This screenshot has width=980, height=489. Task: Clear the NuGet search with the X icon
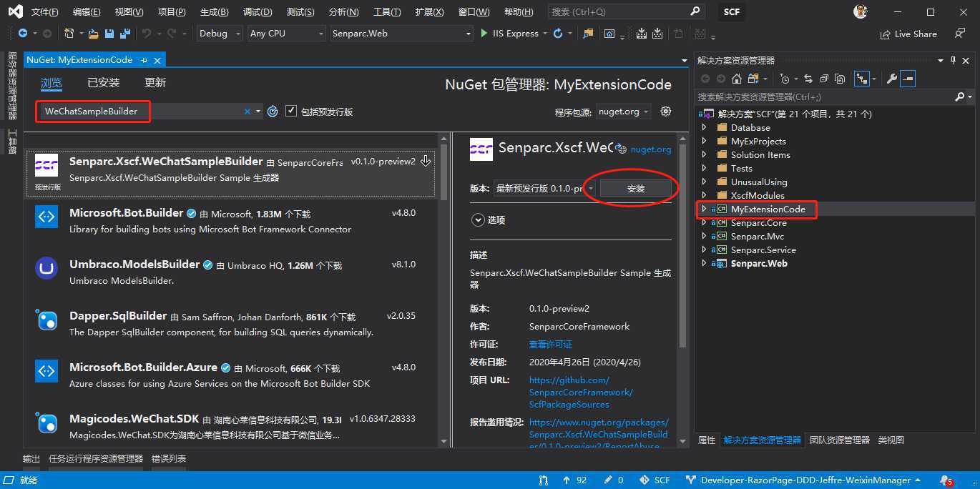[x=248, y=111]
